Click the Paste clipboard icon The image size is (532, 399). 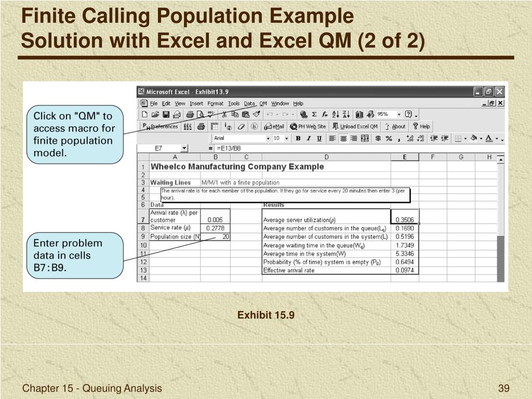(245, 114)
